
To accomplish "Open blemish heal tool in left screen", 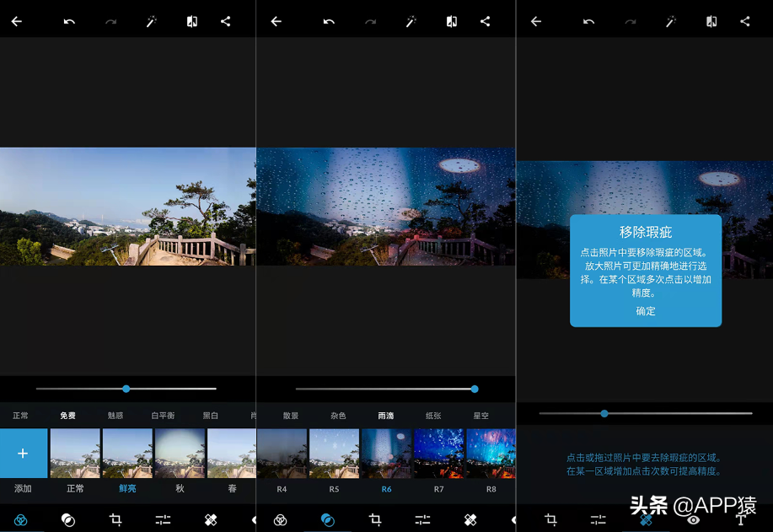I will 211,519.
